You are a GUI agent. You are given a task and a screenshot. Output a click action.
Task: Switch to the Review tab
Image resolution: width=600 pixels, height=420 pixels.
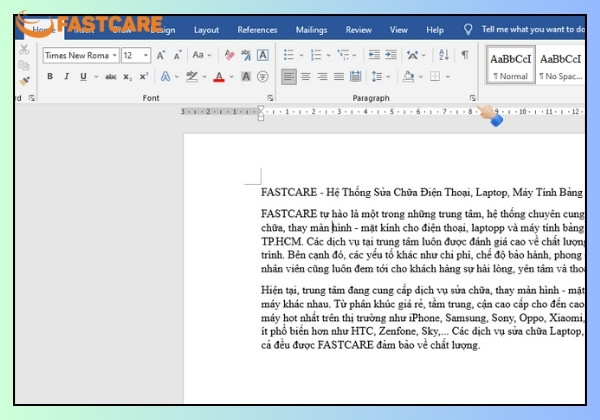[x=359, y=30]
